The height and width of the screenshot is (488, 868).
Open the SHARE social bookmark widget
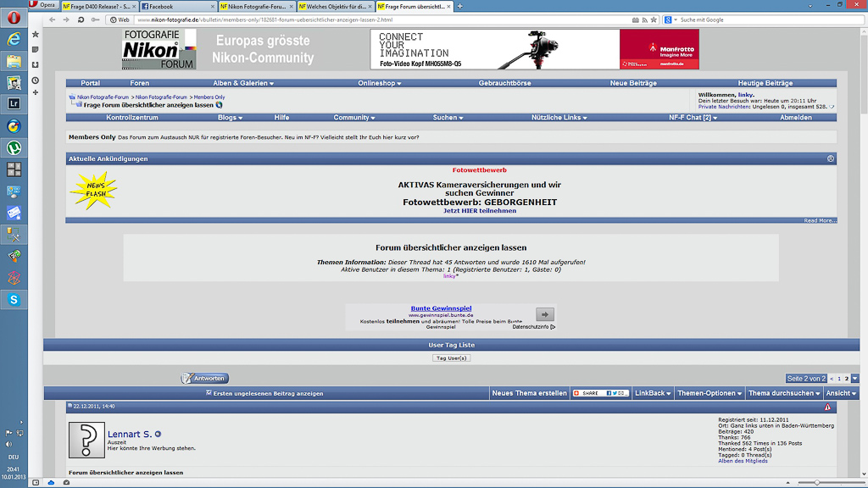(x=601, y=393)
